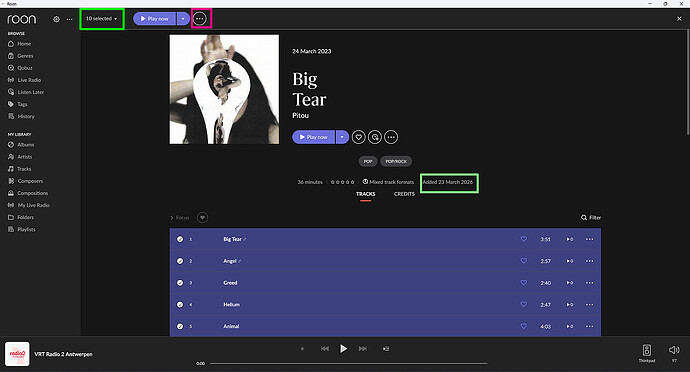Image resolution: width=690 pixels, height=372 pixels.
Task: Select the POP genre tag
Action: point(368,161)
